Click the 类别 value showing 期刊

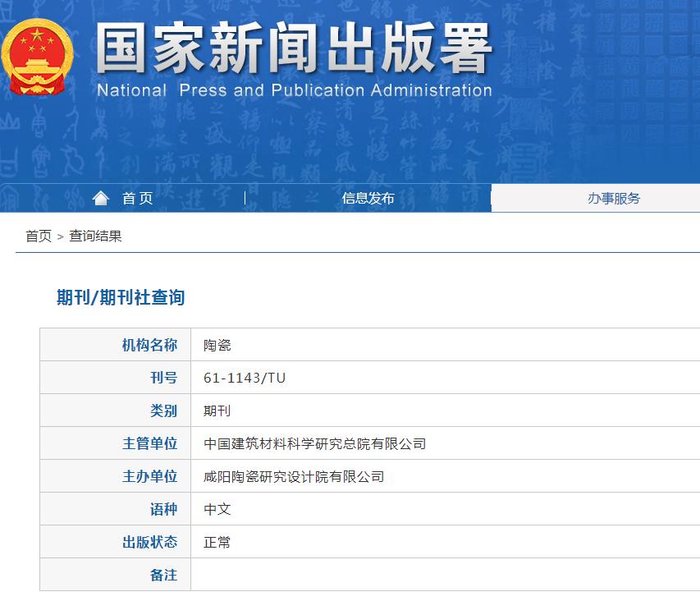pos(217,410)
